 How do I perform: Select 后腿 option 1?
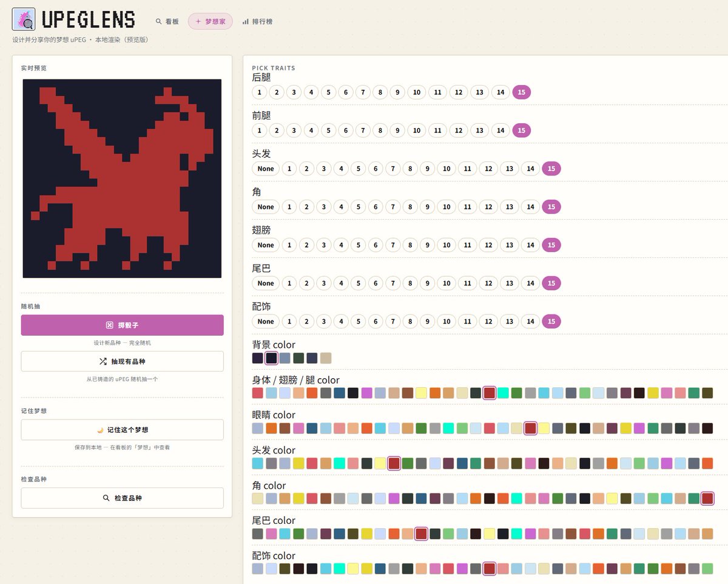(259, 92)
